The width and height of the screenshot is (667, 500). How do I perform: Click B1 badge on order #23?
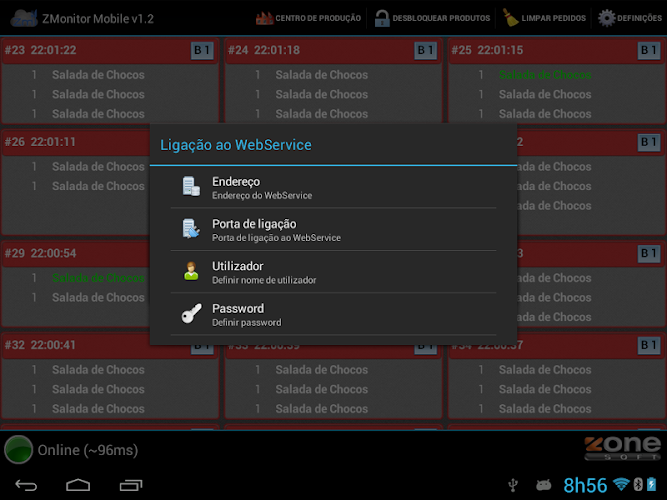click(202, 50)
